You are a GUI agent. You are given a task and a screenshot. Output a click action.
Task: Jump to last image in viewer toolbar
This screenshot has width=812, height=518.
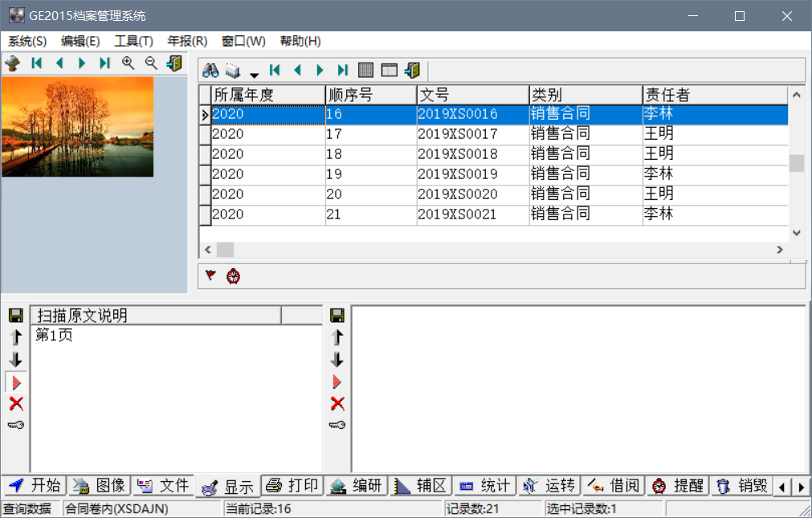click(x=104, y=63)
